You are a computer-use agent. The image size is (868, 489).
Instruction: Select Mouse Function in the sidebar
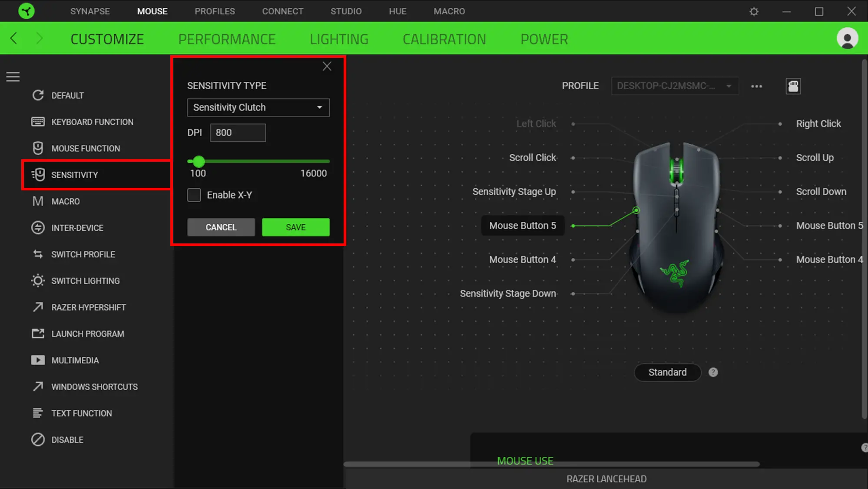[x=86, y=148]
